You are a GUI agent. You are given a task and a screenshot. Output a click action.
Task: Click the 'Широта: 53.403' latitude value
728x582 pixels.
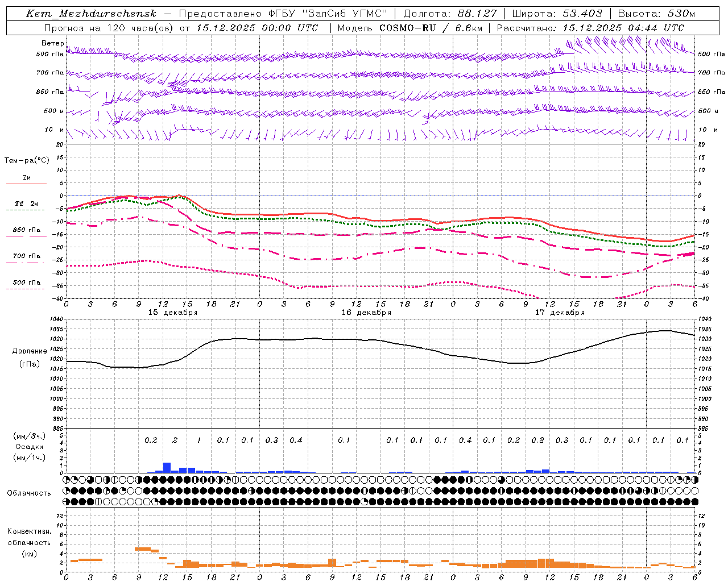557,14
